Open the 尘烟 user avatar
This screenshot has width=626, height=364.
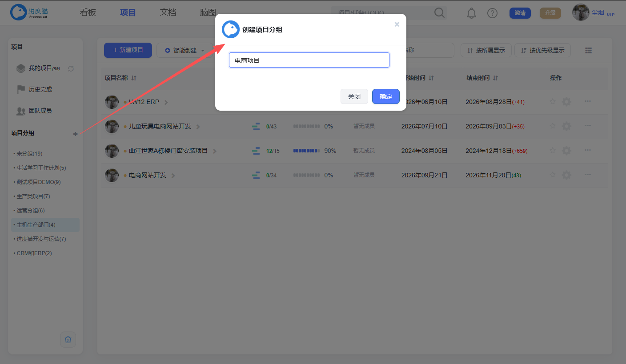pyautogui.click(x=581, y=12)
